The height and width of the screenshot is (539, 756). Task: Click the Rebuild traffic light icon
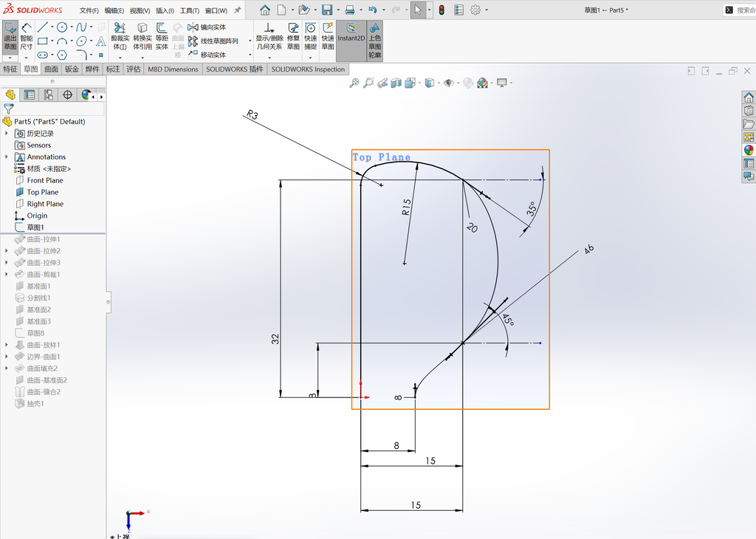coord(441,10)
